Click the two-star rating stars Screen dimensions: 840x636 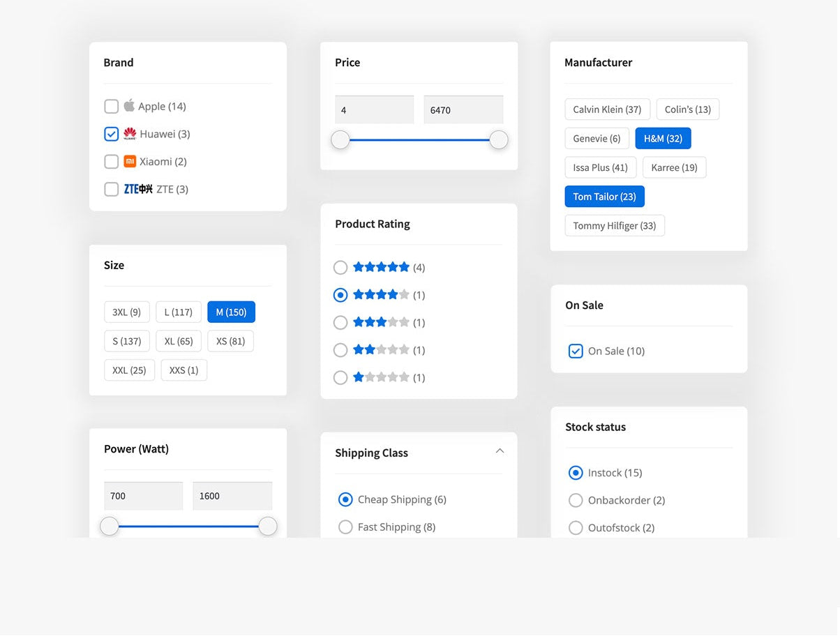click(x=381, y=350)
